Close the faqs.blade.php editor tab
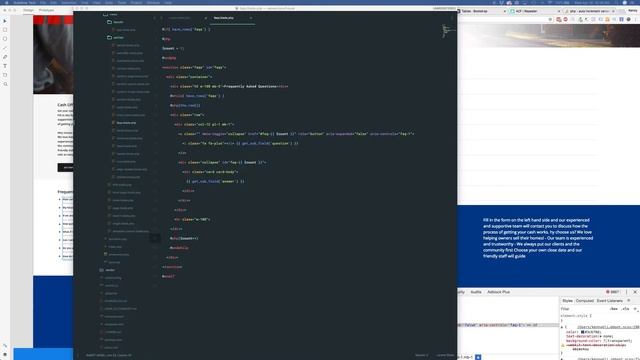640x360 pixels. coord(251,18)
